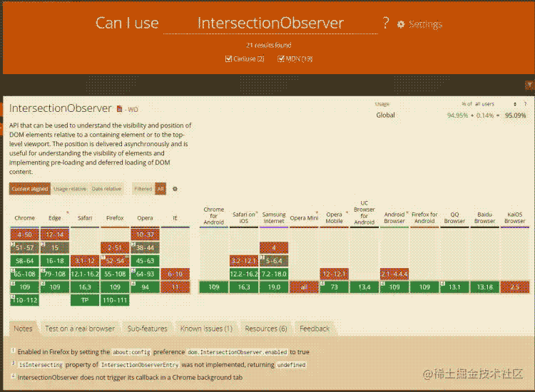The image size is (535, 392).
Task: Choose Filtered browser set
Action: [x=143, y=189]
